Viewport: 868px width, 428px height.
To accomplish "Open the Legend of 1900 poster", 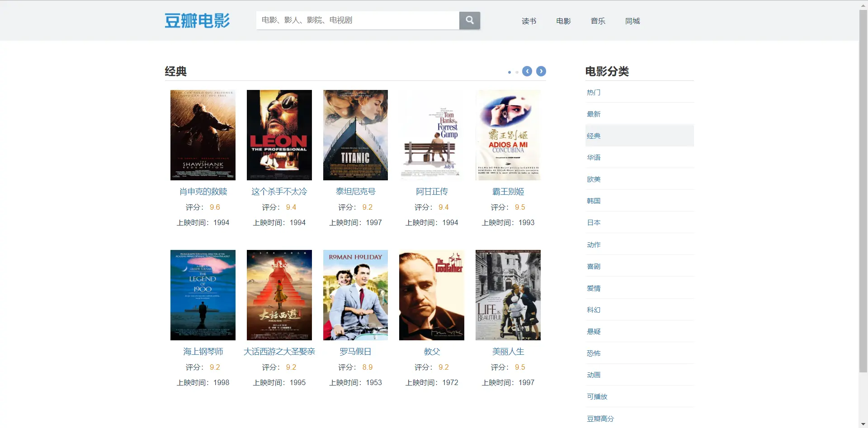I will tap(203, 295).
